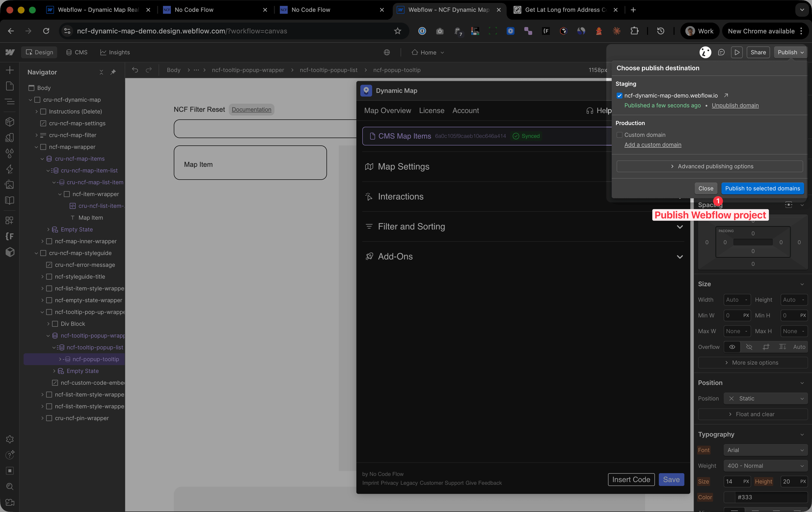
Task: Open the Account tab in Dynamic Map
Action: tap(465, 110)
